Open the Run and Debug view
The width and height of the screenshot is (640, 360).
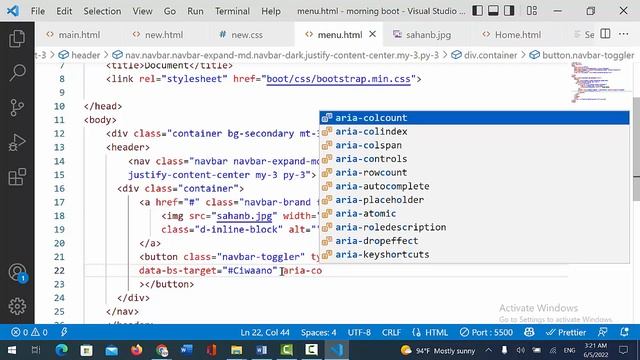17,142
